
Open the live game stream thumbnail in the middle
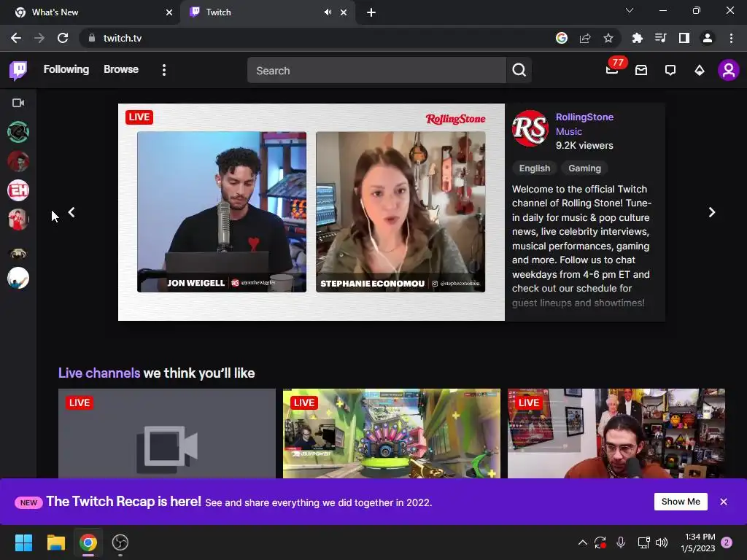[392, 434]
